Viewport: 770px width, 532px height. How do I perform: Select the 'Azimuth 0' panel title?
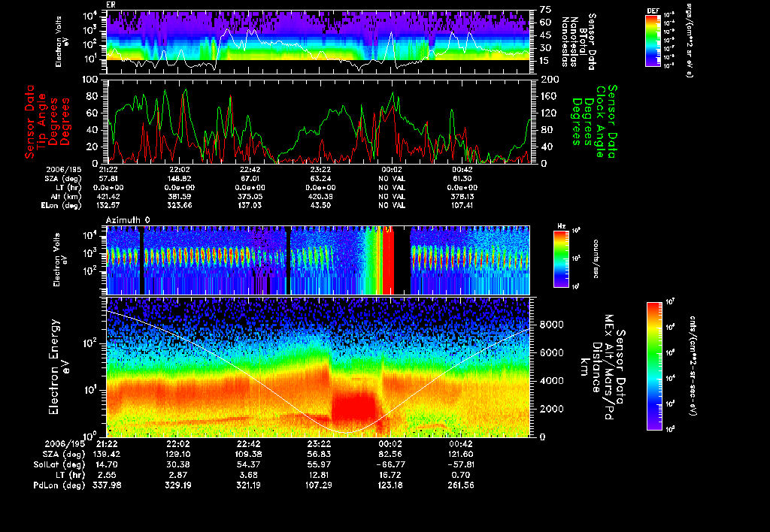tap(128, 220)
